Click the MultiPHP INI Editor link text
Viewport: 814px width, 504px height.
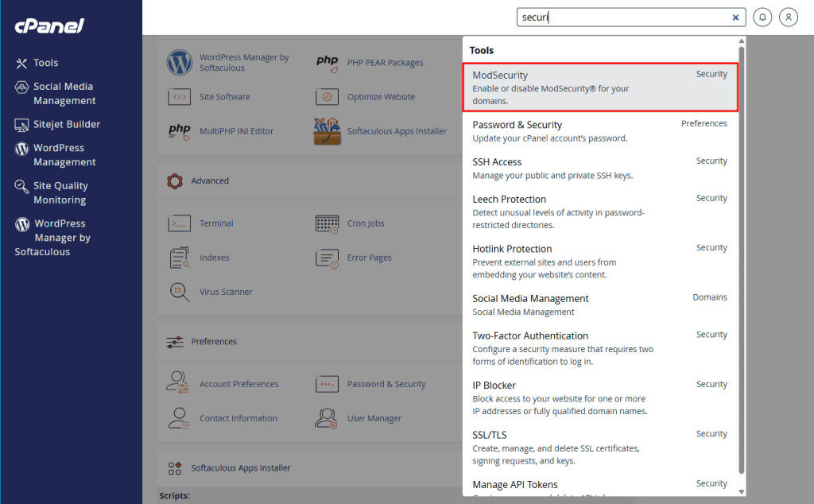236,131
